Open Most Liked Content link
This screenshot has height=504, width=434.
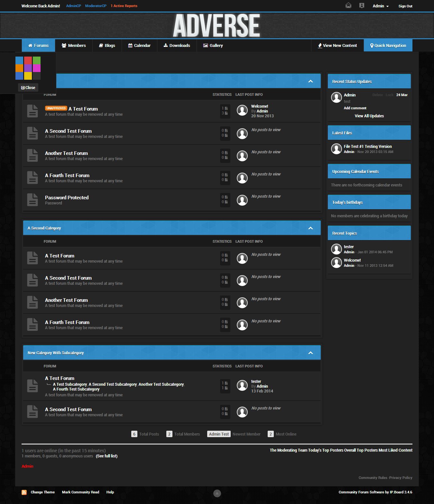[395, 450]
